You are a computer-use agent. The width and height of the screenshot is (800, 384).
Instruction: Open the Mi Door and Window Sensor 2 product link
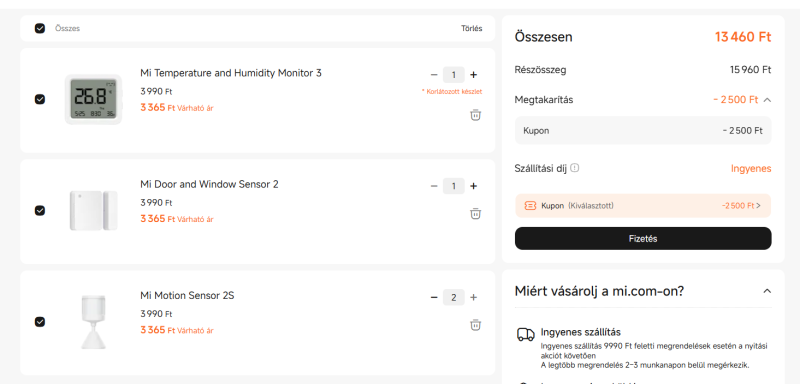(x=209, y=184)
